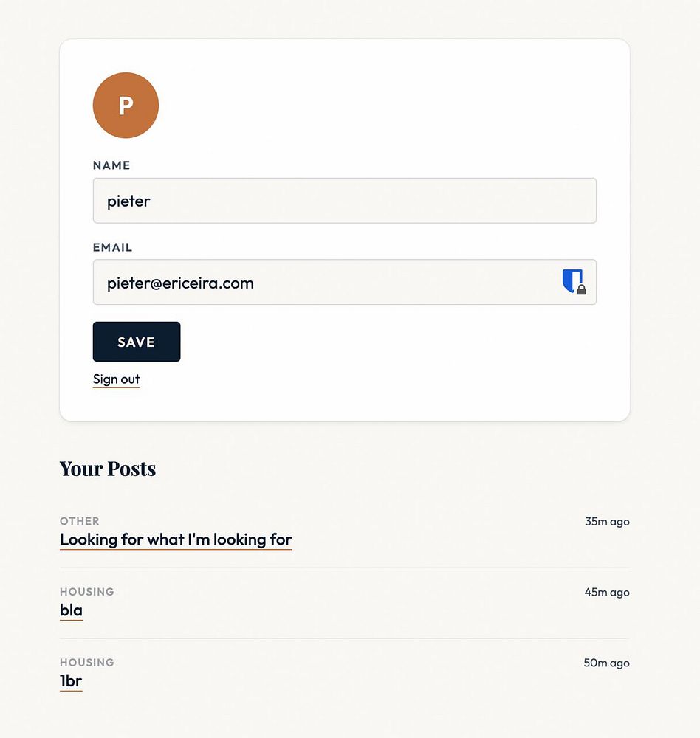Click the HOUSING label above bla

click(87, 592)
